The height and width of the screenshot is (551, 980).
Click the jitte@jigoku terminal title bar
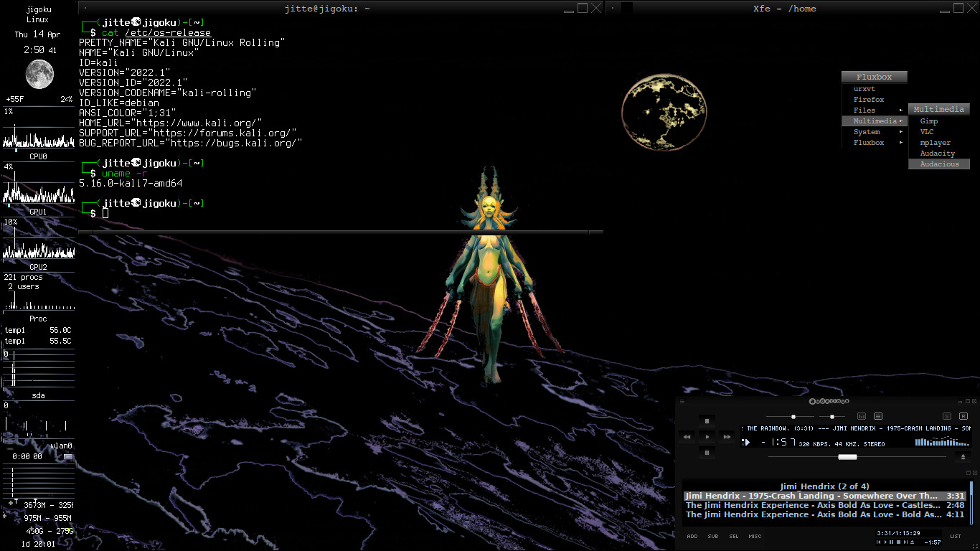(327, 9)
